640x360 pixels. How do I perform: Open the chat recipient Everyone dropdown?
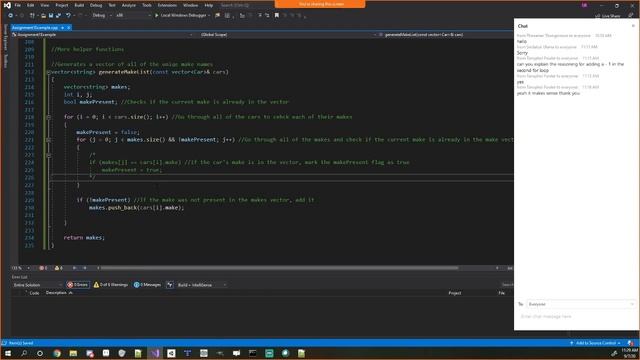point(581,304)
